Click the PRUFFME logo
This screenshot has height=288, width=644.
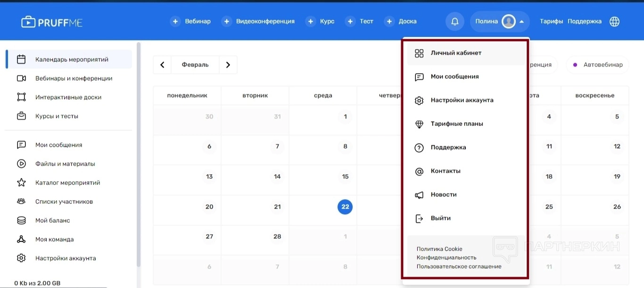[x=52, y=22]
